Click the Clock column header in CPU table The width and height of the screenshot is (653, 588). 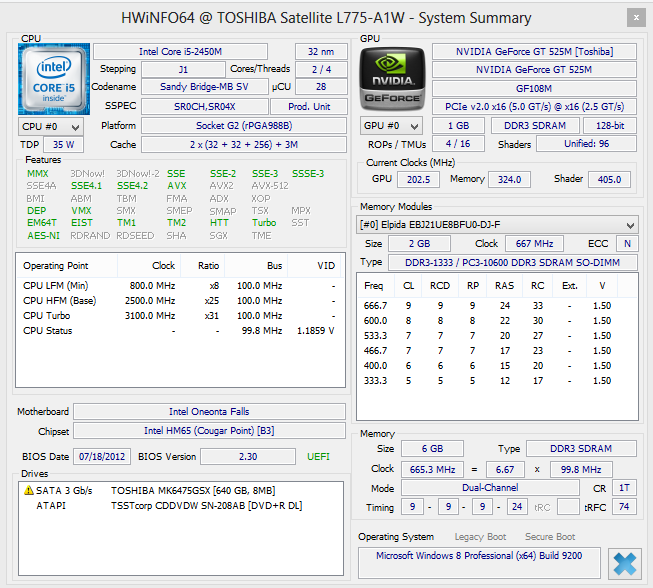(x=149, y=266)
